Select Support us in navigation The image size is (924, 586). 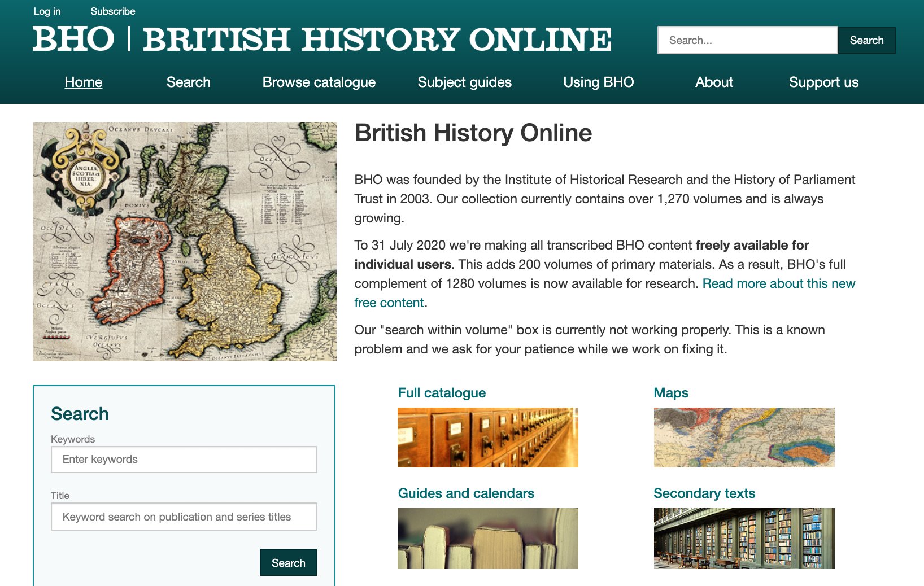(x=823, y=82)
